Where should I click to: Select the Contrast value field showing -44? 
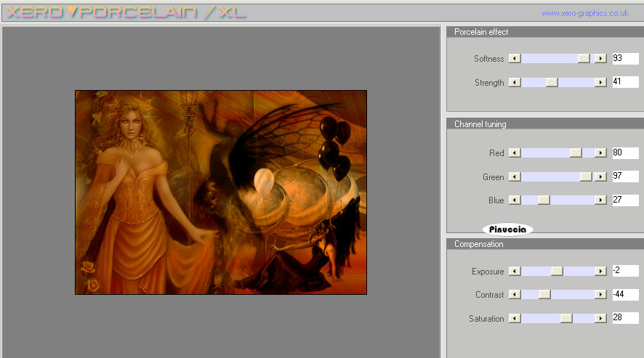tap(626, 294)
